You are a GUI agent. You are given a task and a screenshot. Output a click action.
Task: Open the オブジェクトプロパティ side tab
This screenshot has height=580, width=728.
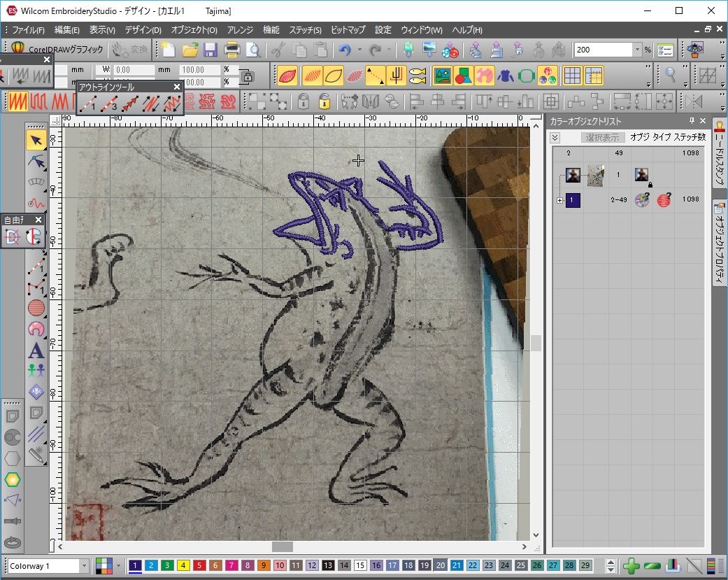720,243
